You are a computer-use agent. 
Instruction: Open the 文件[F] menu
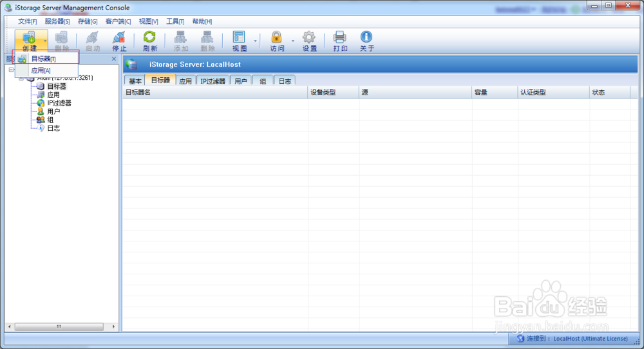click(x=28, y=21)
